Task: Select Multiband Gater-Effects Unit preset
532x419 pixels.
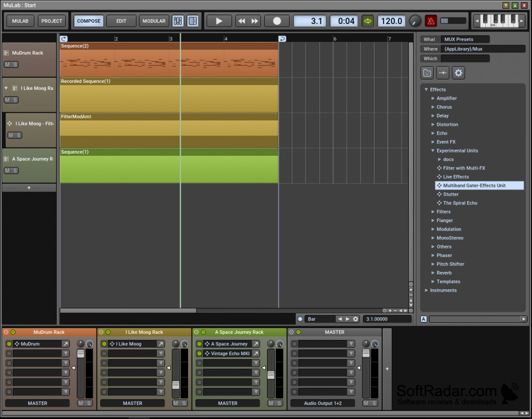Action: pos(480,186)
